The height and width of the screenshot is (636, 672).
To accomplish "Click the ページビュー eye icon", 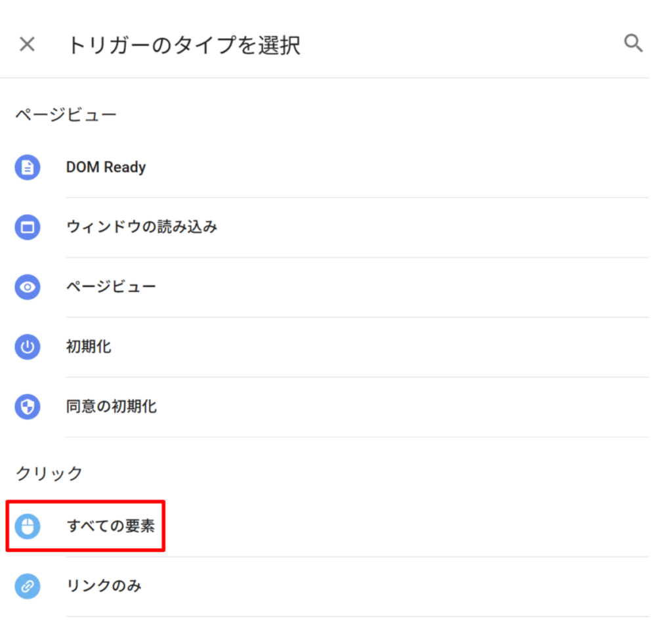I will (x=28, y=287).
